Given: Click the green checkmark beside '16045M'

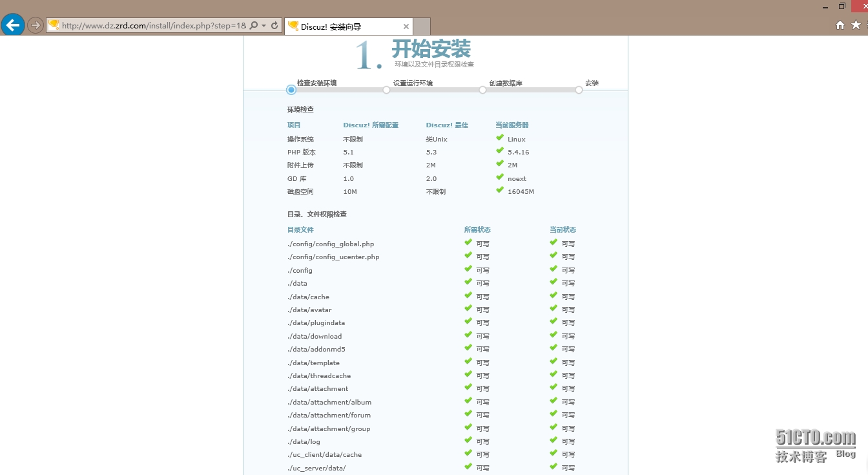Looking at the screenshot, I should click(500, 190).
